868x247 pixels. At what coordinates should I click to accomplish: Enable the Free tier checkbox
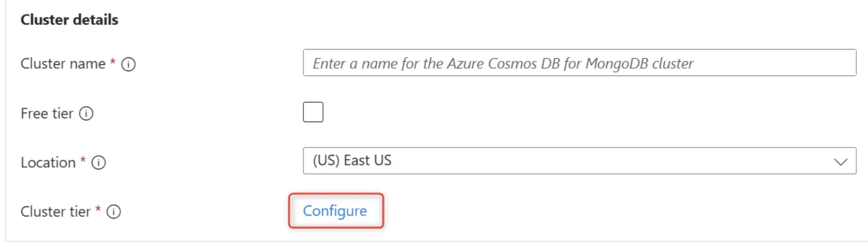[x=313, y=112]
